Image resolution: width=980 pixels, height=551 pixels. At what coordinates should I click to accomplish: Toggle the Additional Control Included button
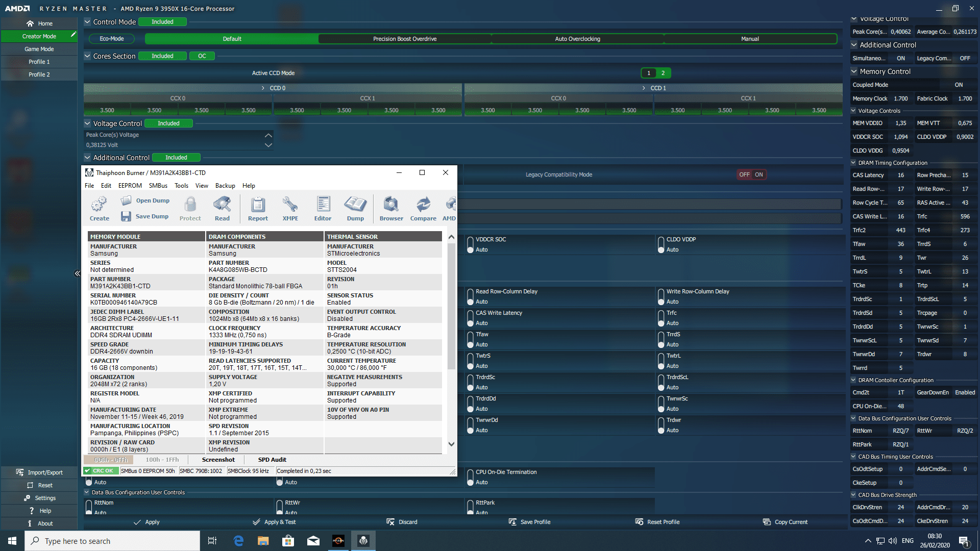[x=176, y=158]
